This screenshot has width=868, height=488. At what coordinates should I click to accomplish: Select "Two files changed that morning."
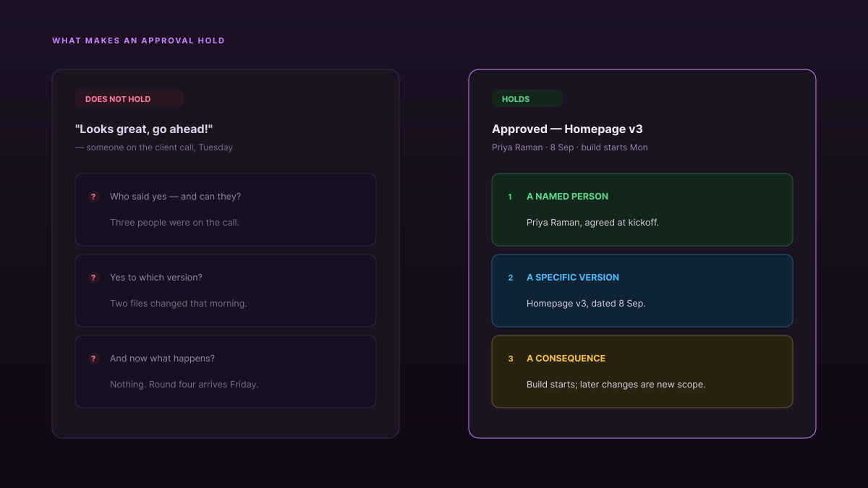tap(179, 304)
